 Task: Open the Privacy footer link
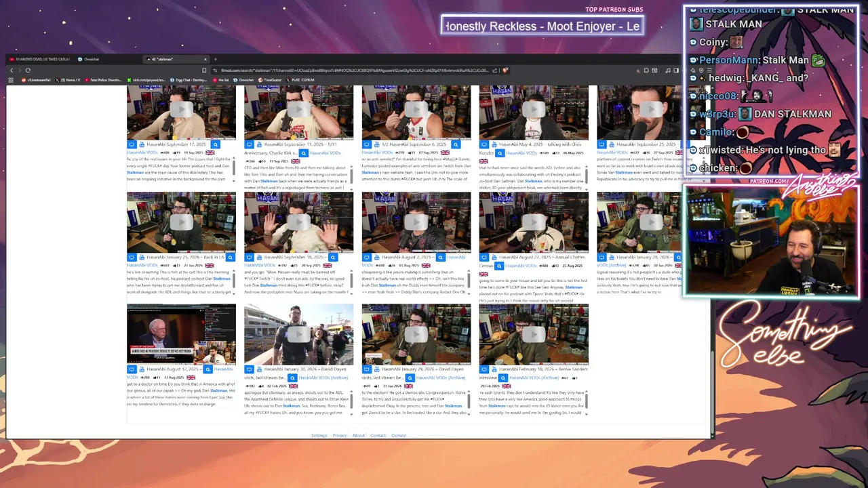coord(340,435)
